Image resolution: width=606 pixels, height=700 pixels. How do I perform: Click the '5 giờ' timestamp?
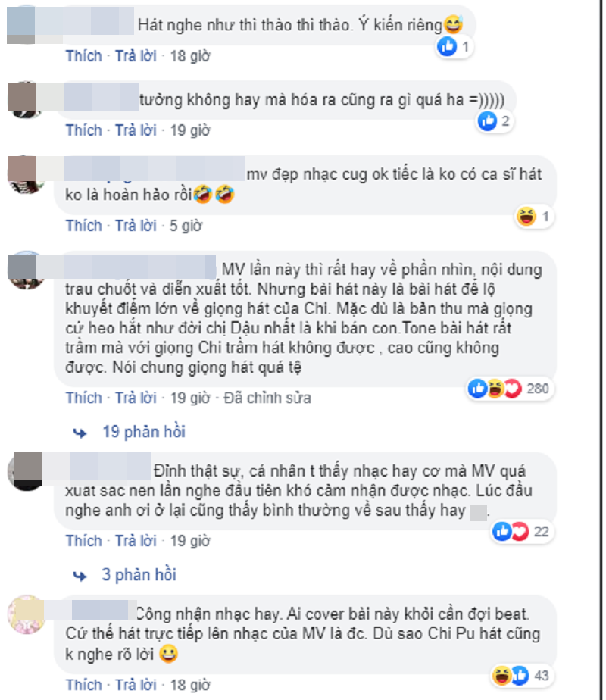pos(186,226)
